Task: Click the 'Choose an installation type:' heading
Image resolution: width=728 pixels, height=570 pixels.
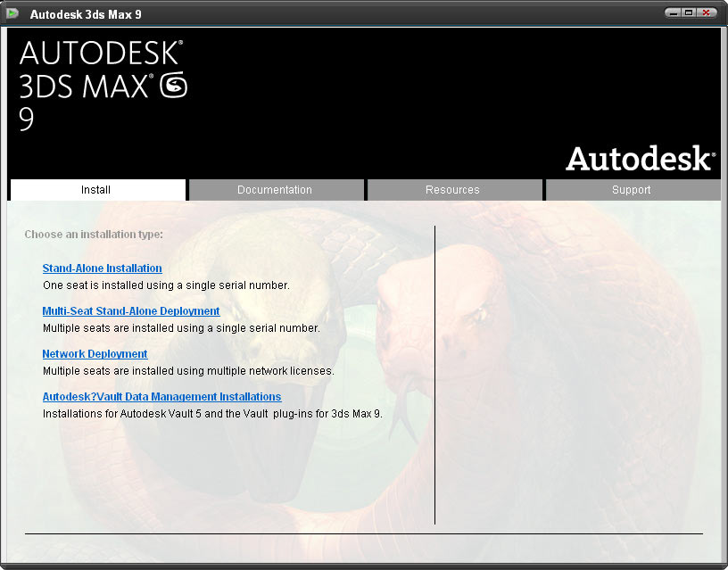Action: click(94, 235)
